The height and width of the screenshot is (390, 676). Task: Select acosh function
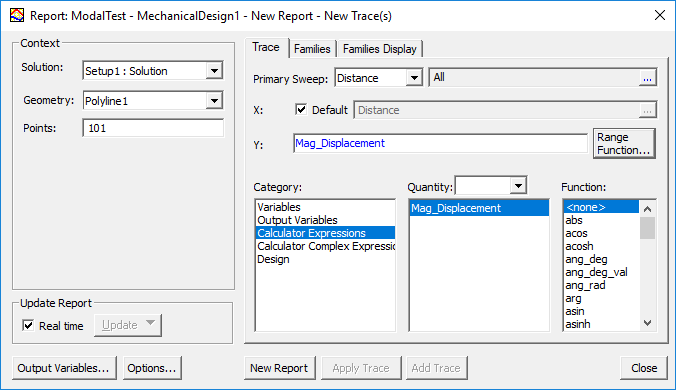601,246
